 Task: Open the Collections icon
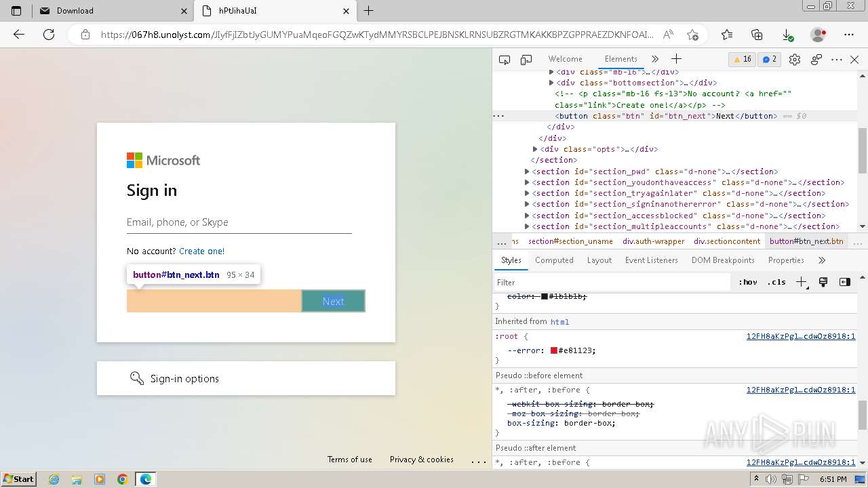coord(757,35)
